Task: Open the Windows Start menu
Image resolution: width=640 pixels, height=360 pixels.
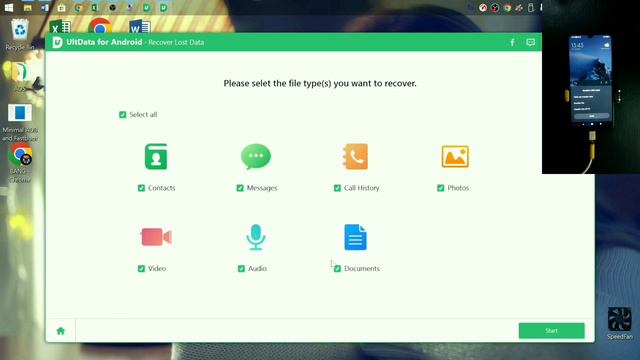Action: pos(9,7)
